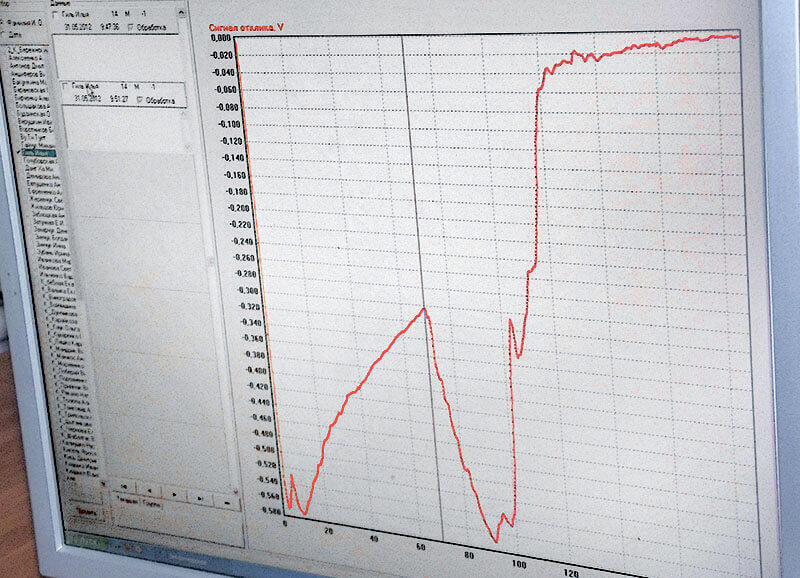This screenshot has width=800, height=578.
Task: Toggle 'Обработка' checkbox for the 9:47:36 record
Action: click(131, 27)
